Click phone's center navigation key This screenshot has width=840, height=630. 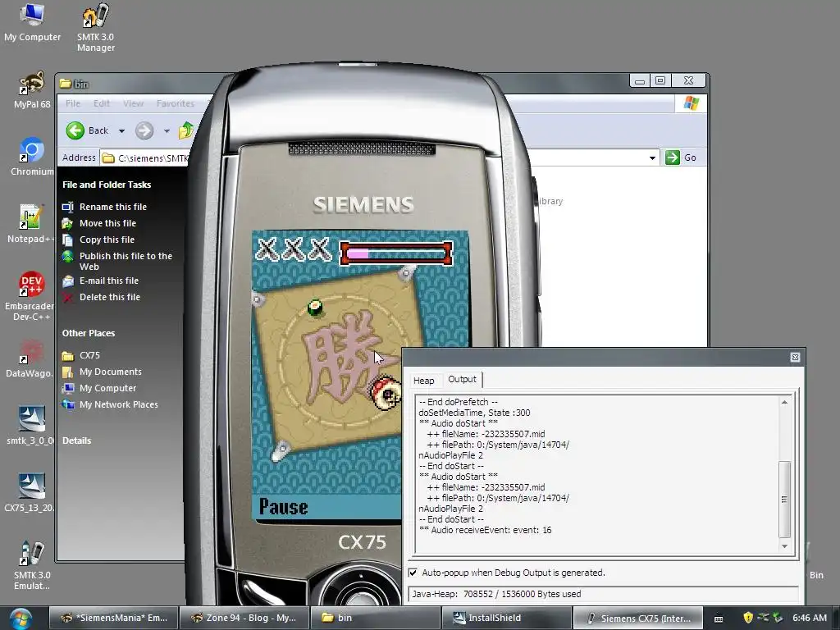point(360,596)
